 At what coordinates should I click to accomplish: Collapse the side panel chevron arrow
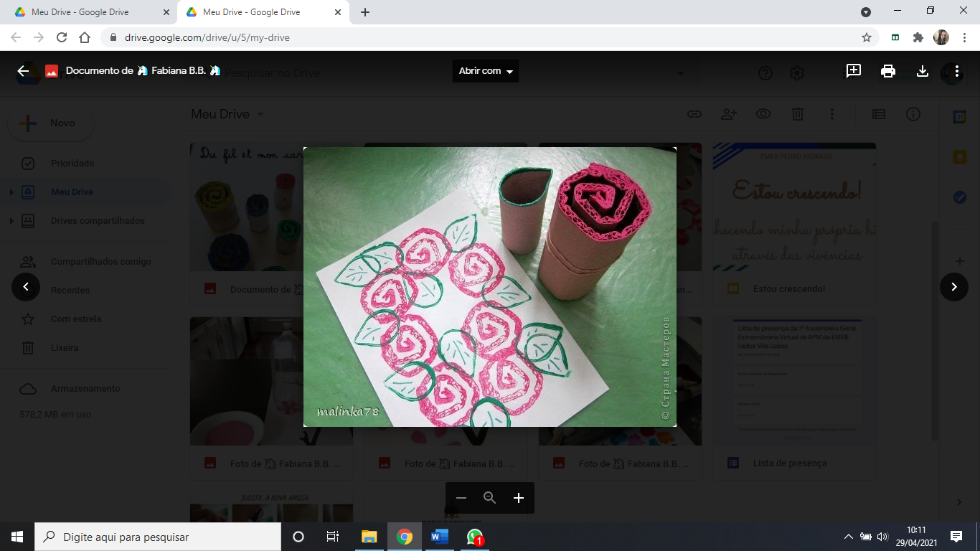click(x=959, y=502)
